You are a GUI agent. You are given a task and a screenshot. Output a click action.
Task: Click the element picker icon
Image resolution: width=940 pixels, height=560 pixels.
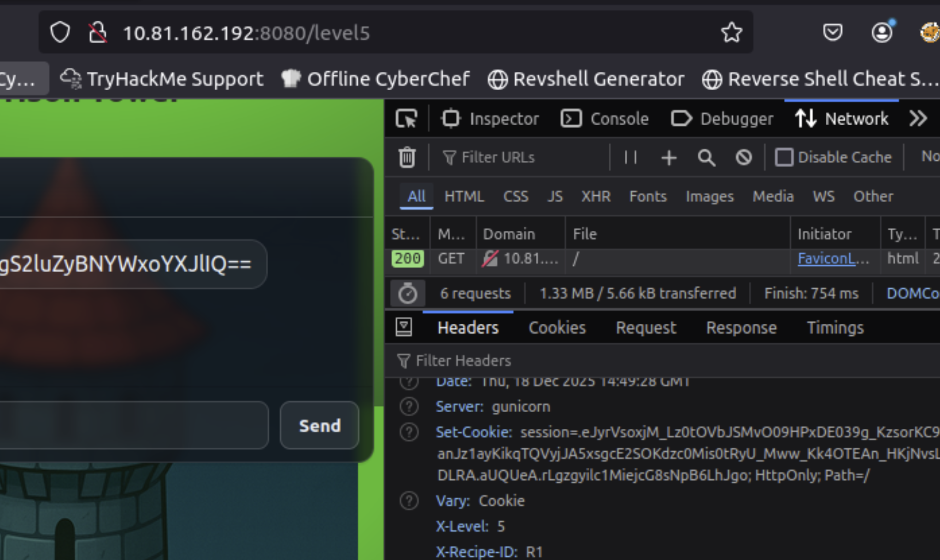406,119
